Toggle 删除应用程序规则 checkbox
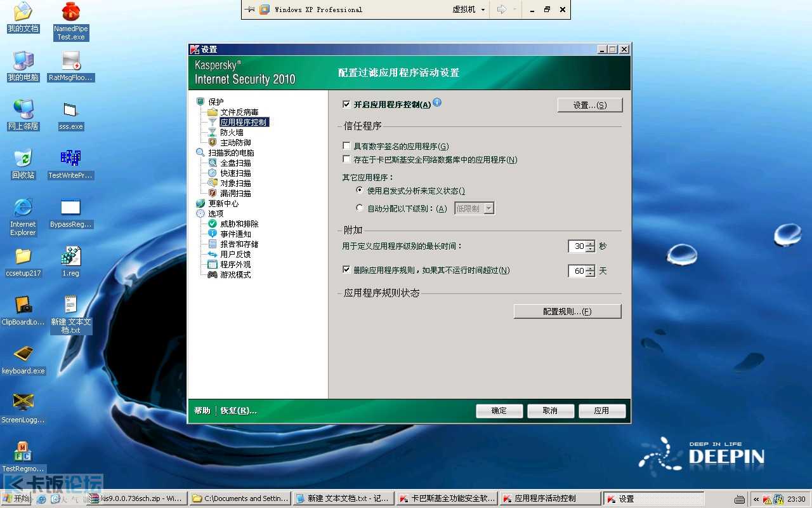 click(x=346, y=270)
